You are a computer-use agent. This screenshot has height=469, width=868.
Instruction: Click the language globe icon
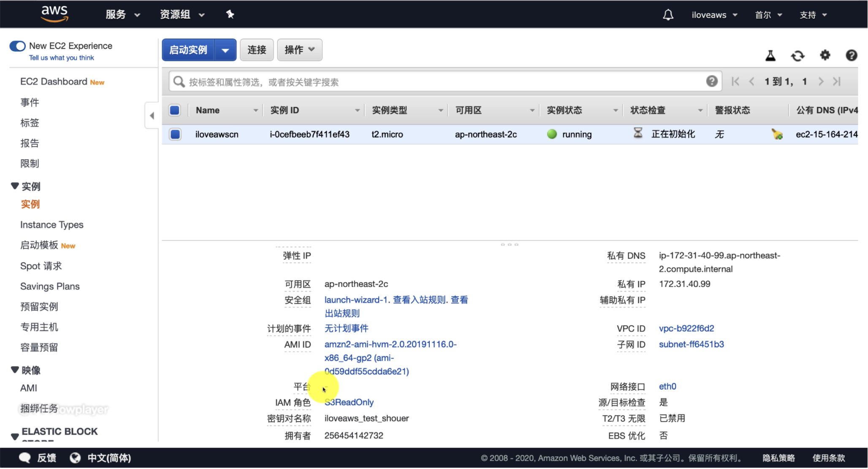point(75,458)
